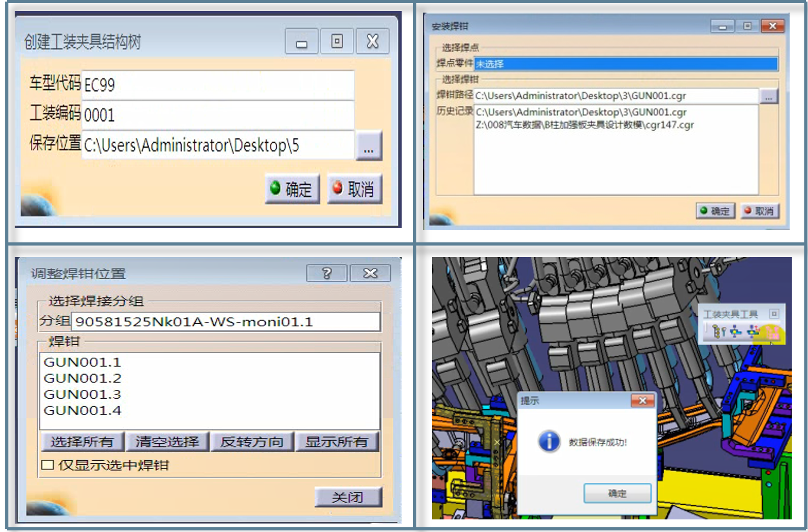808x532 pixels.
Task: Click the highlighted 焊点零件 field
Action: click(x=626, y=64)
